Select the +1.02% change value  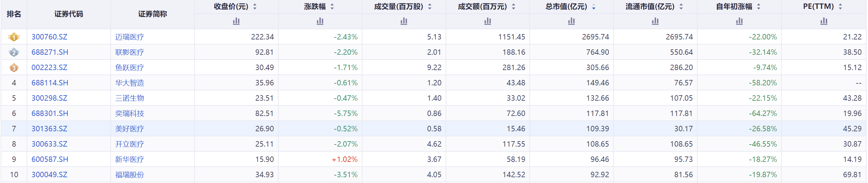pos(345,159)
